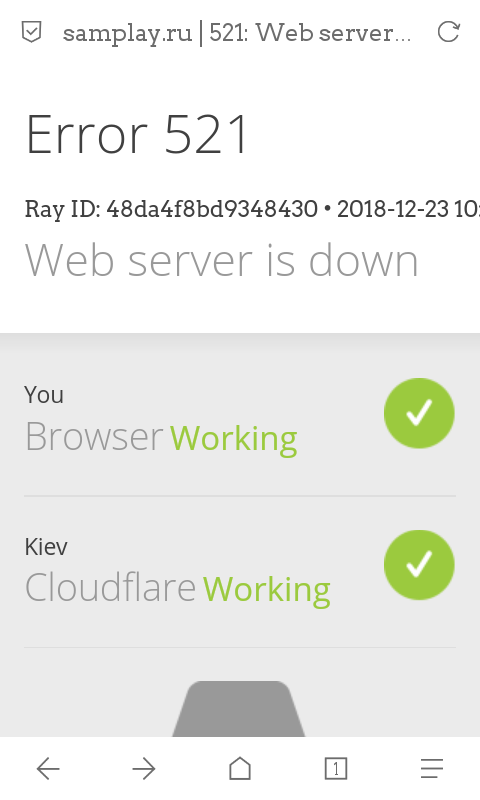This screenshot has height=800, width=480.
Task: Click the Kiev location label
Action: 46,547
